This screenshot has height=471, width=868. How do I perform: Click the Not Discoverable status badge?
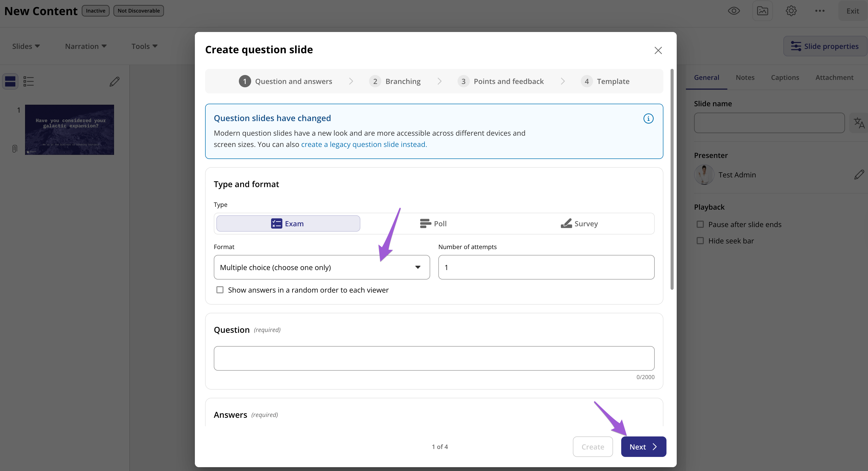pyautogui.click(x=139, y=11)
